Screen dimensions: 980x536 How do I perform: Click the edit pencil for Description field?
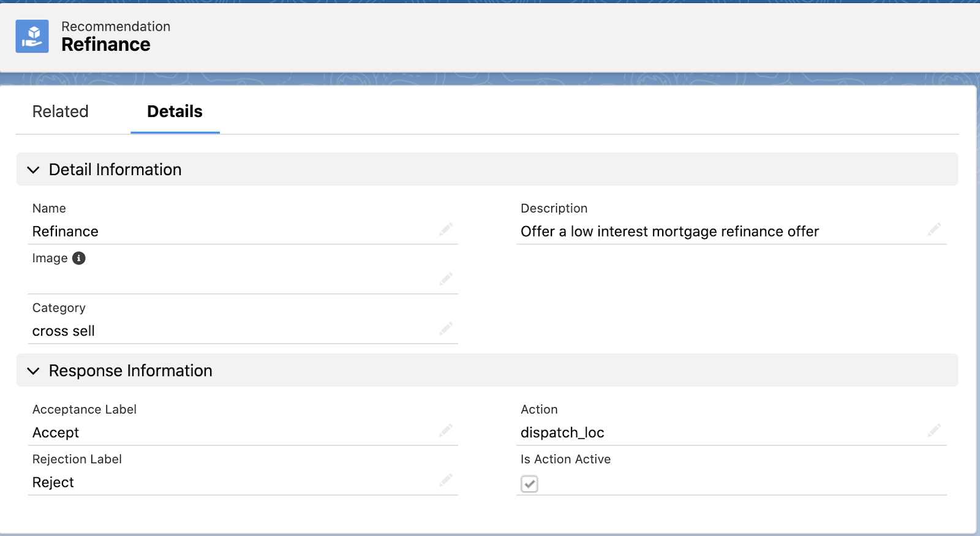point(934,229)
